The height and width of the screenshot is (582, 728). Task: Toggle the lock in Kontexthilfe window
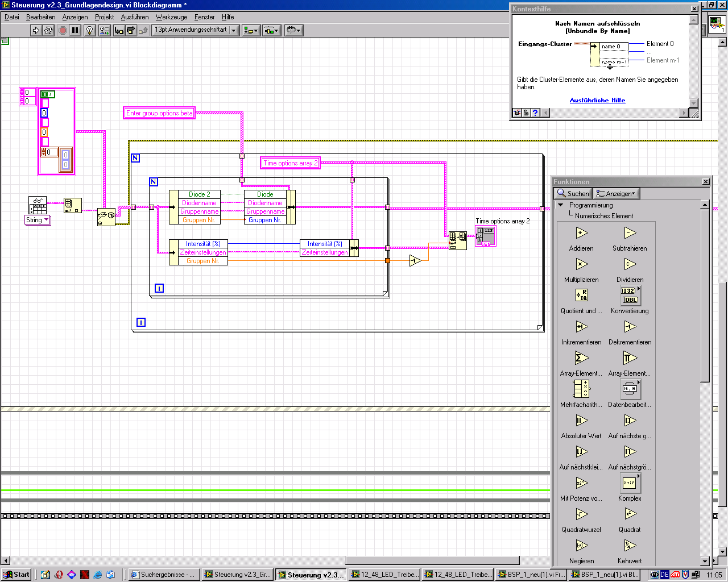(526, 113)
